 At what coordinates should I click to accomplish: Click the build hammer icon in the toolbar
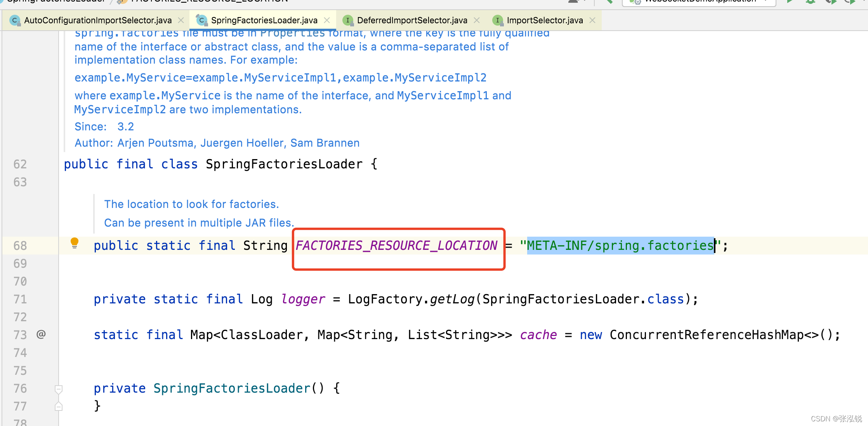609,2
